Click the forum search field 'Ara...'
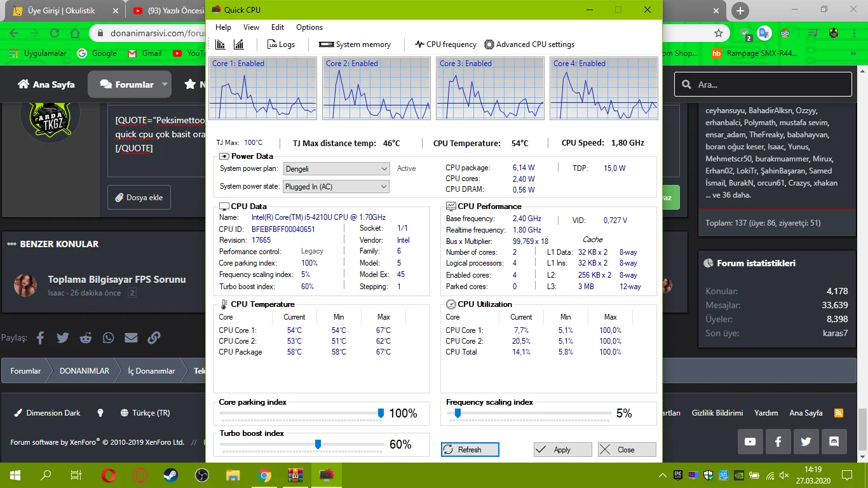The image size is (868, 488). pyautogui.click(x=763, y=84)
